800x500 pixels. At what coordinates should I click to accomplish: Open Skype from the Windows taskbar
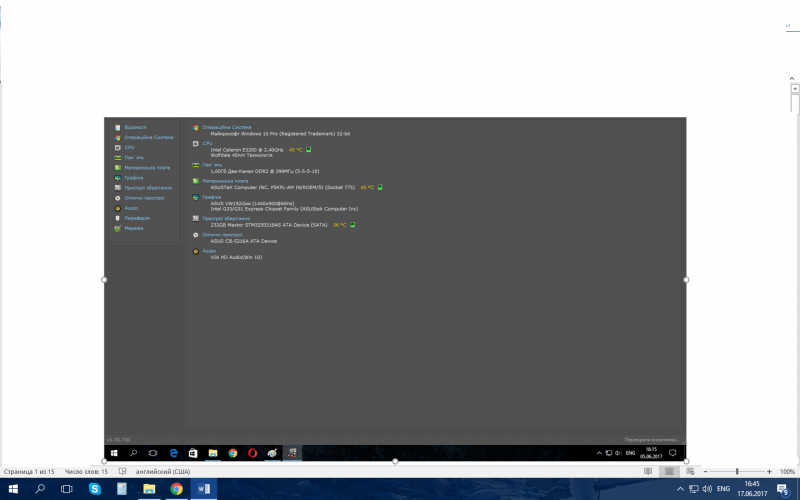point(94,489)
